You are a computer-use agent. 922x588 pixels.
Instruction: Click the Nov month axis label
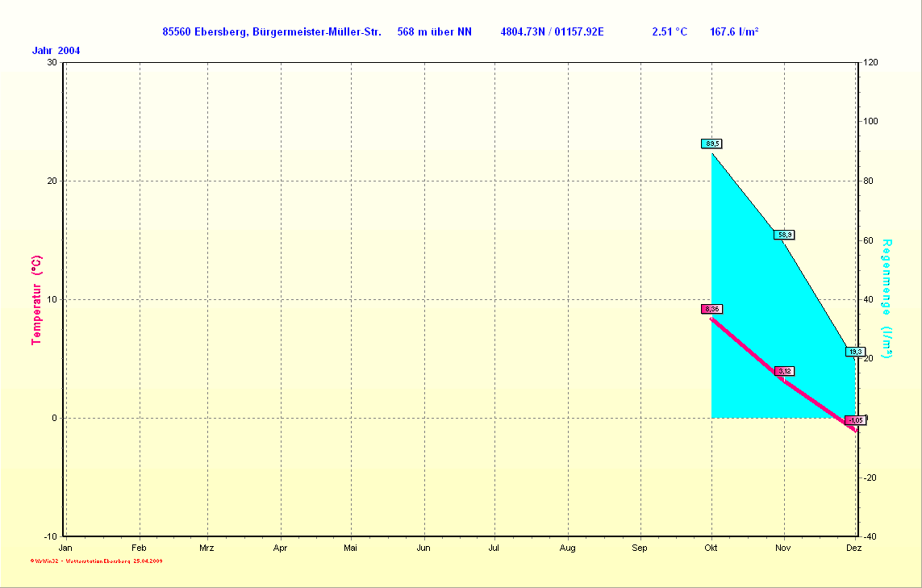[783, 548]
